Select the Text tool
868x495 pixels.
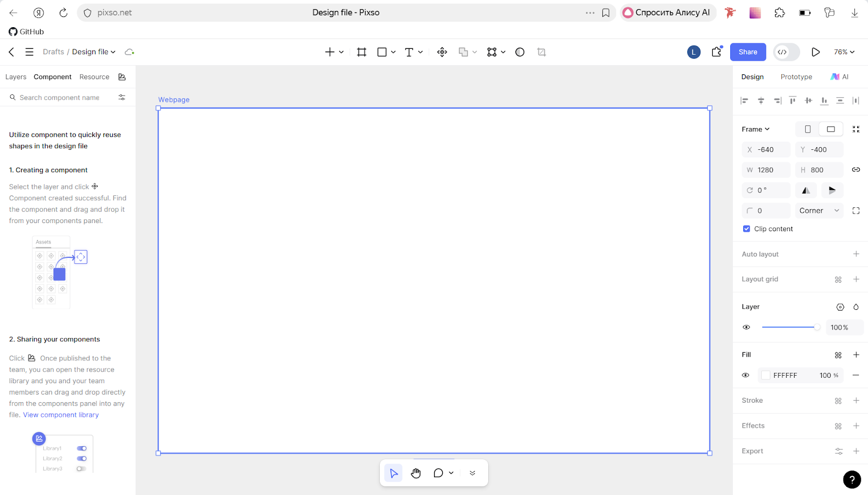(x=409, y=52)
